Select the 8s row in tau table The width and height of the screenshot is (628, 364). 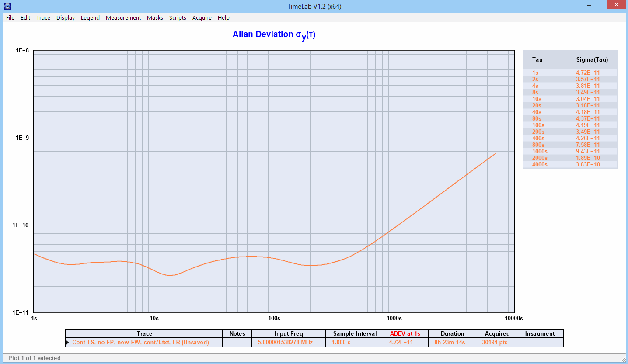point(570,92)
